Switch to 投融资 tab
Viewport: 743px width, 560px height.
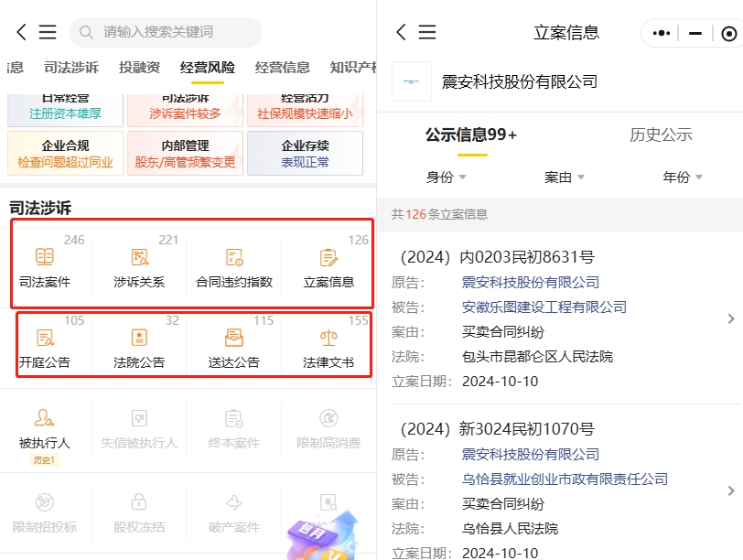tap(139, 68)
